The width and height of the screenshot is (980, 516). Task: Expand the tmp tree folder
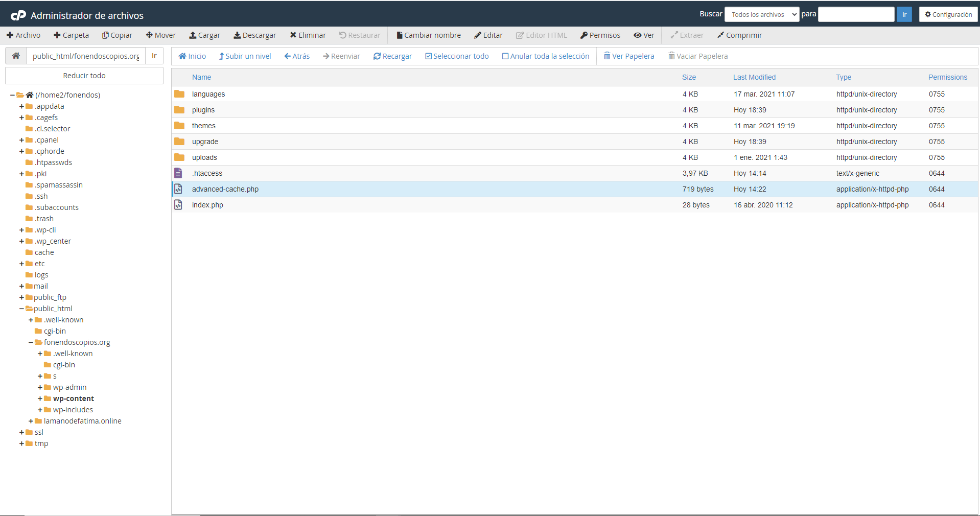21,443
